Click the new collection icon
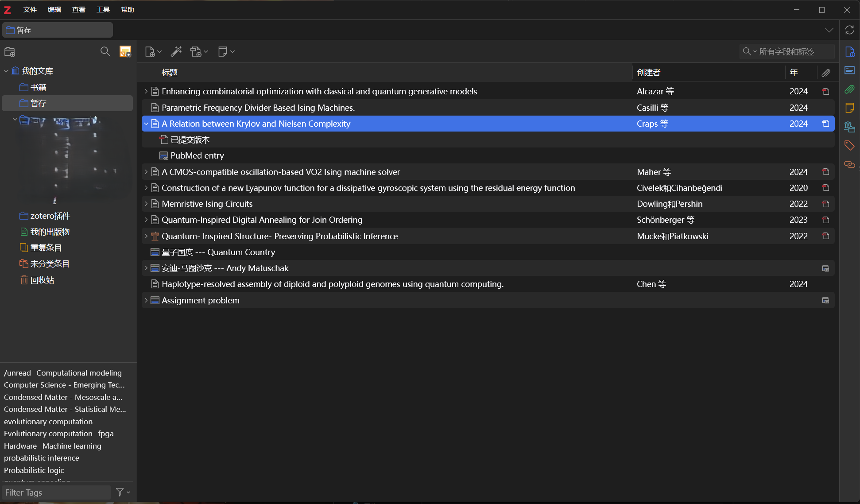 (x=10, y=52)
